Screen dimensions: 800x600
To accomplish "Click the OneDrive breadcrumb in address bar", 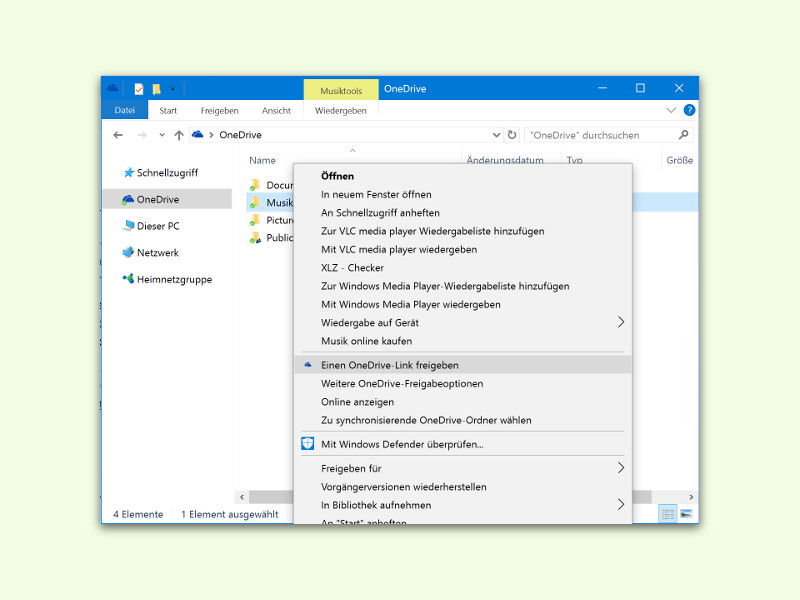I will [240, 135].
